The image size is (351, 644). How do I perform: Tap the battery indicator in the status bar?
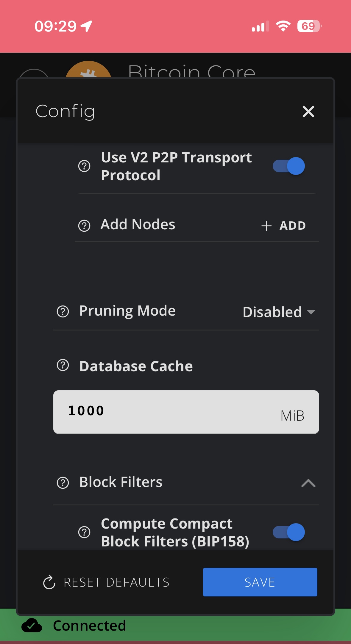[309, 26]
